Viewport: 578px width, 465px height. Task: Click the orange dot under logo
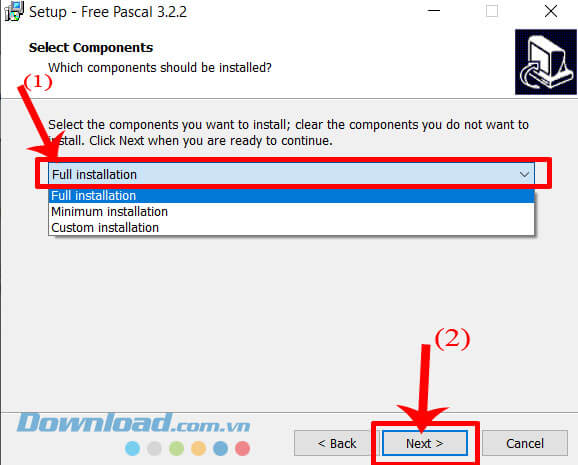pos(198,448)
